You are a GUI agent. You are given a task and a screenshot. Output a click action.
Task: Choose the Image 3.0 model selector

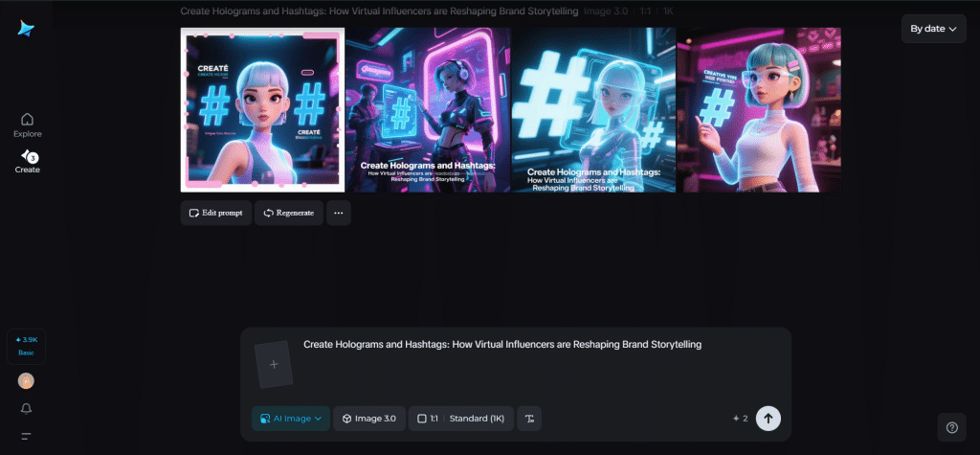tap(369, 419)
